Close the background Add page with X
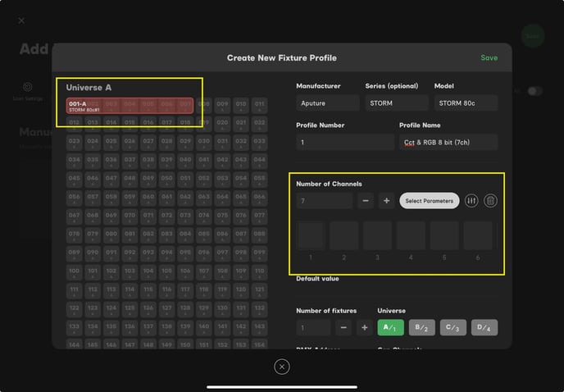 tap(21, 21)
